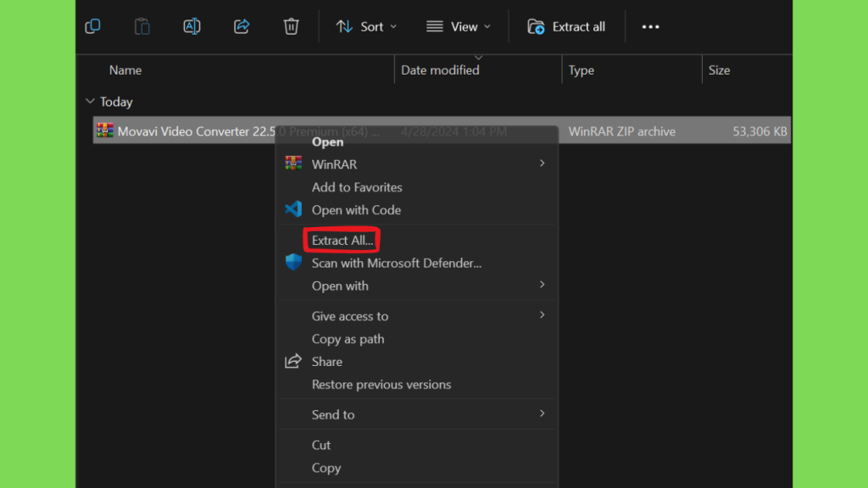Click the Microsoft Defender shield icon
Screen dimensions: 868x488
[x=293, y=263]
